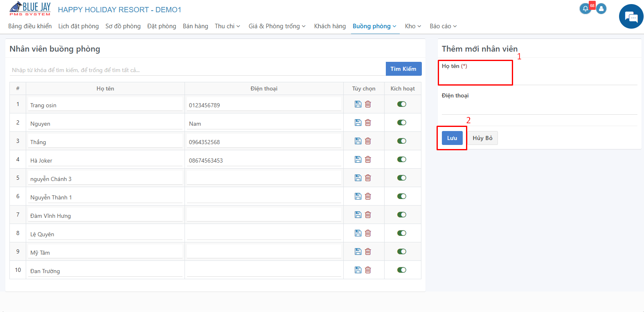Viewport: 644px width, 312px height.
Task: Save the nguyễn Chánh 3 row
Action: click(x=358, y=178)
